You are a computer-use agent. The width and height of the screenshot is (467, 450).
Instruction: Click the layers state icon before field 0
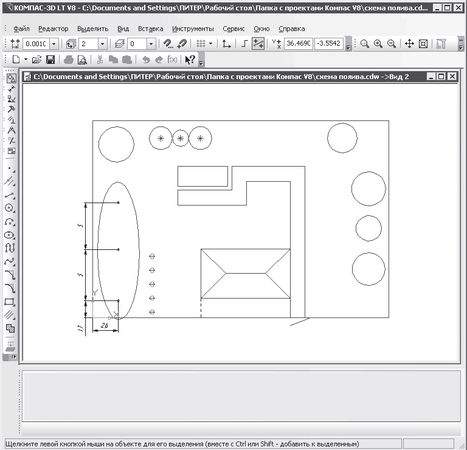[x=119, y=44]
